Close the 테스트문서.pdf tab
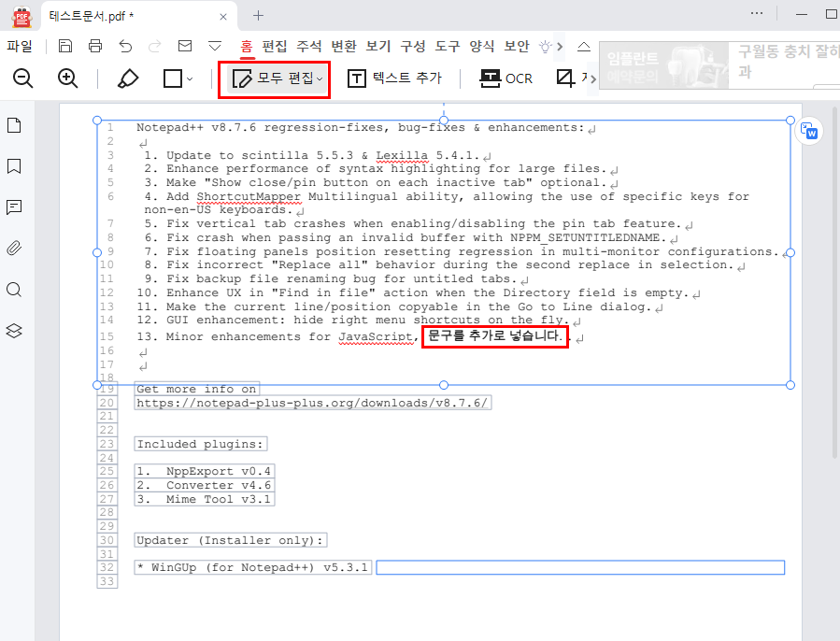The image size is (840, 641). 223,17
